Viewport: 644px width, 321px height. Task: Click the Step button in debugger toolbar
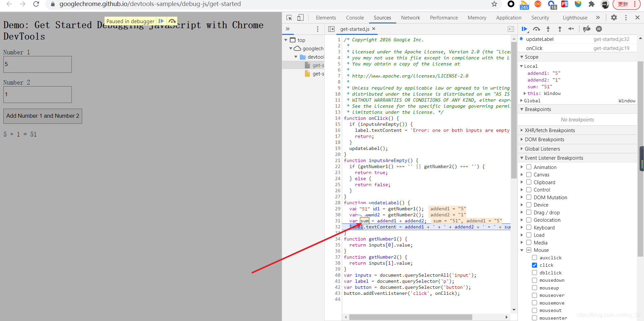pyautogui.click(x=571, y=29)
